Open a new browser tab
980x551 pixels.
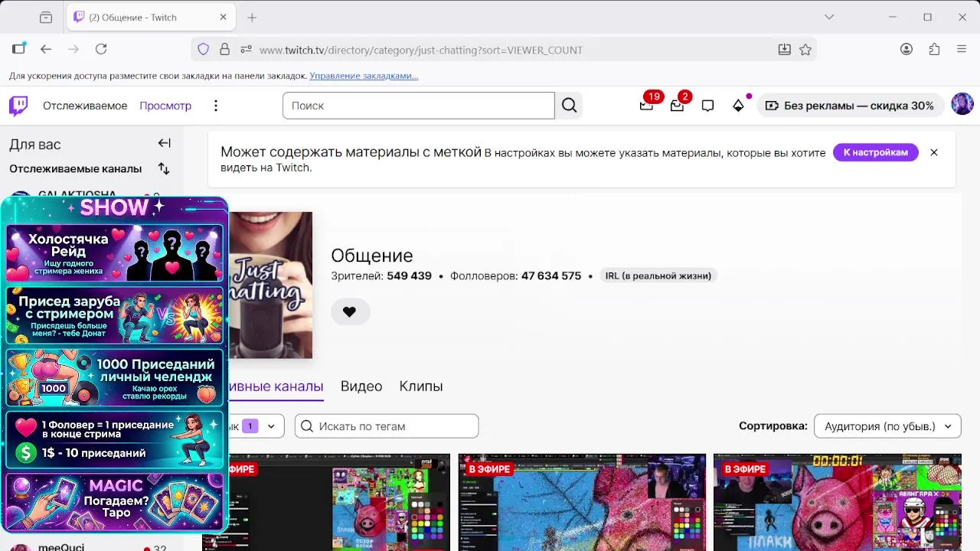click(252, 17)
